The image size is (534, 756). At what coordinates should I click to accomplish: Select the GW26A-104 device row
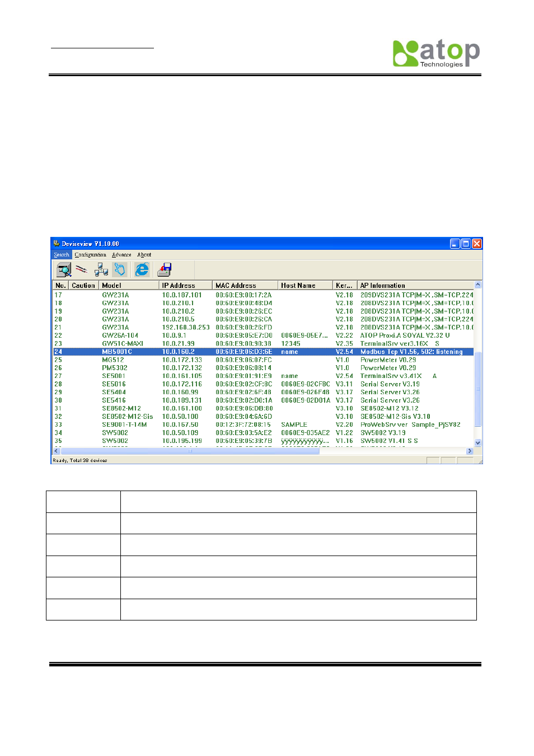[263, 335]
